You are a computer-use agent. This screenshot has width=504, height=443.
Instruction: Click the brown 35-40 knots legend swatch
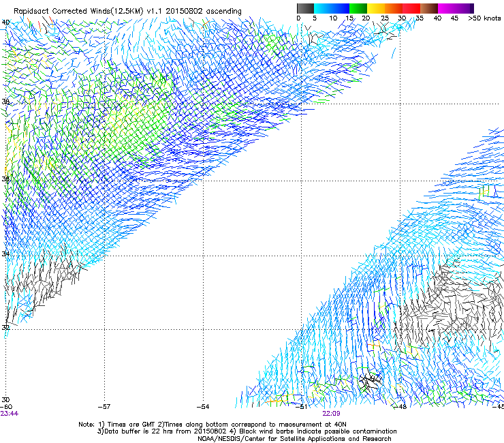click(x=429, y=8)
